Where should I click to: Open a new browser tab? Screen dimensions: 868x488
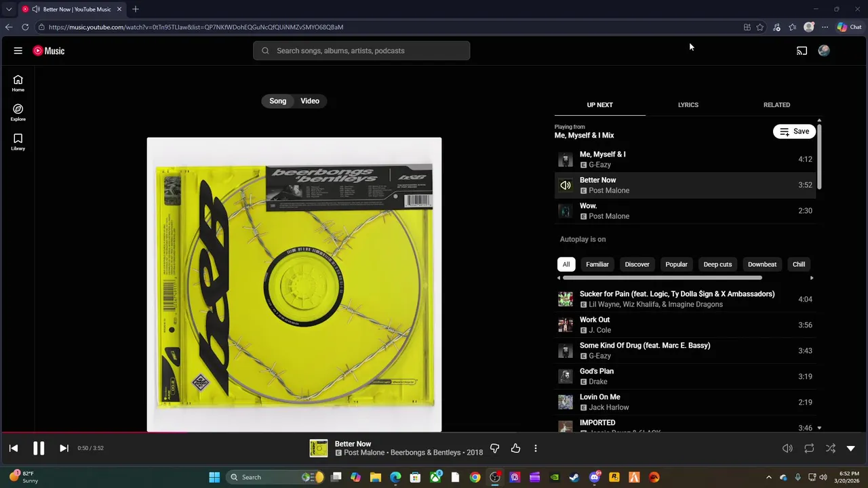(x=136, y=9)
